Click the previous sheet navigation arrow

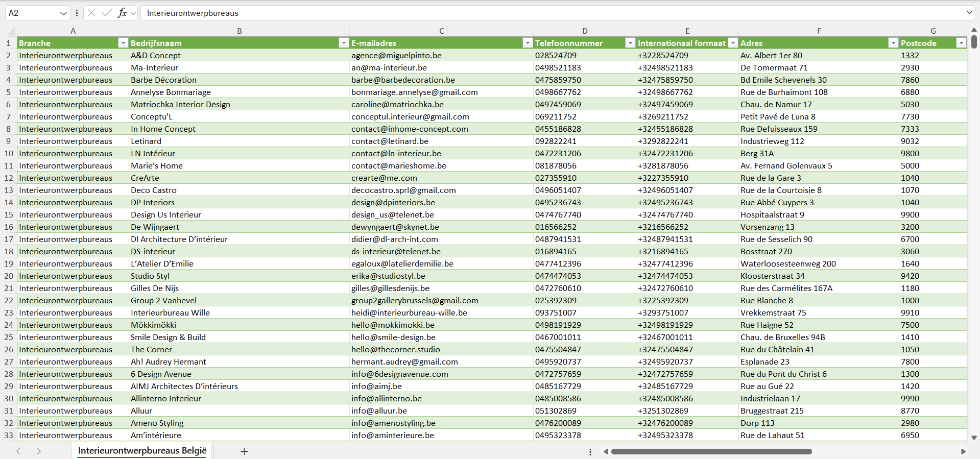(x=18, y=451)
